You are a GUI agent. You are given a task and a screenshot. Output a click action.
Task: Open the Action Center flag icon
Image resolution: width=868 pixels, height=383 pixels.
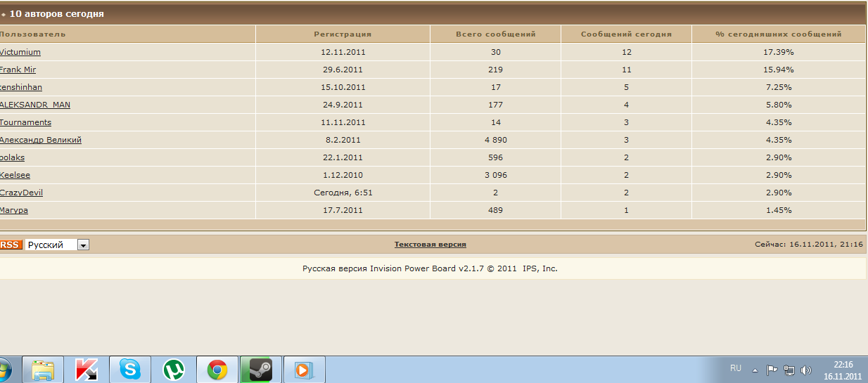point(772,370)
